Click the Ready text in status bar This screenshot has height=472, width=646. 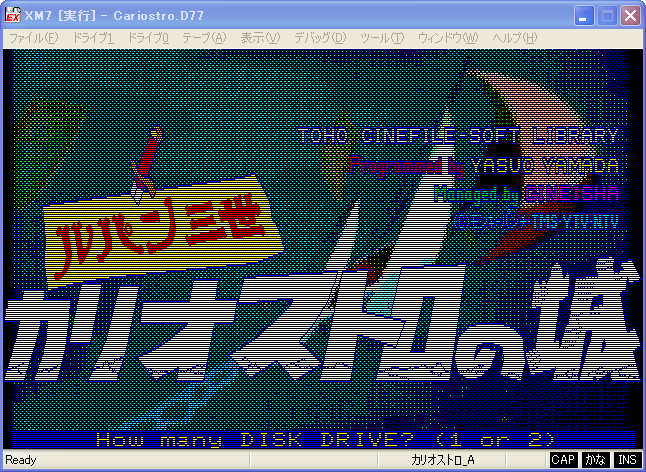(22, 460)
